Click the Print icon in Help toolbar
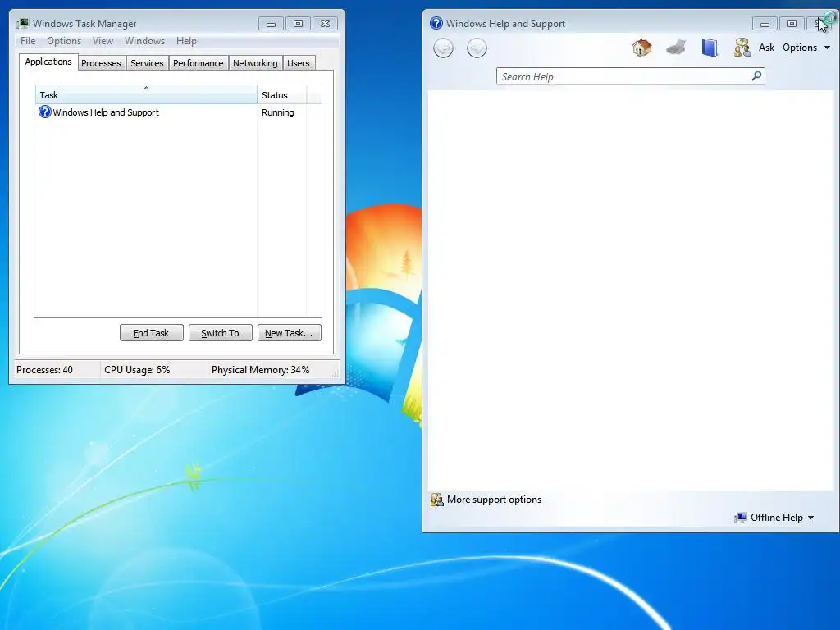The image size is (840, 630). [676, 47]
